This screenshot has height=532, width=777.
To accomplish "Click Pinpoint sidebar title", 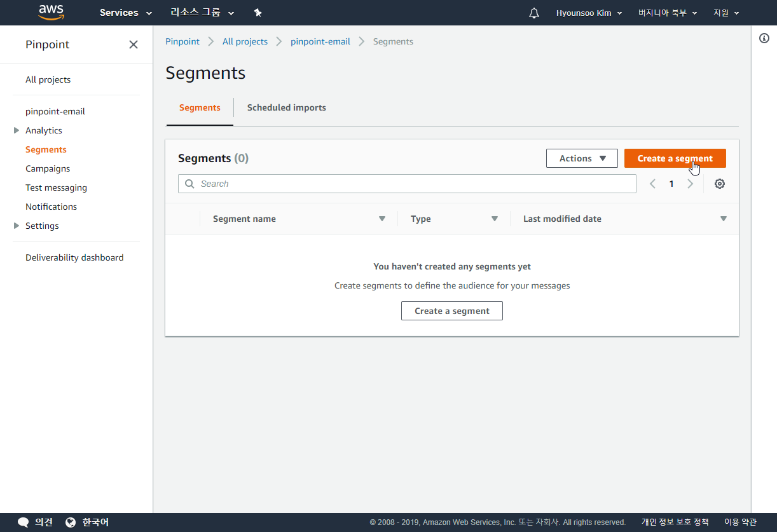I will point(48,44).
